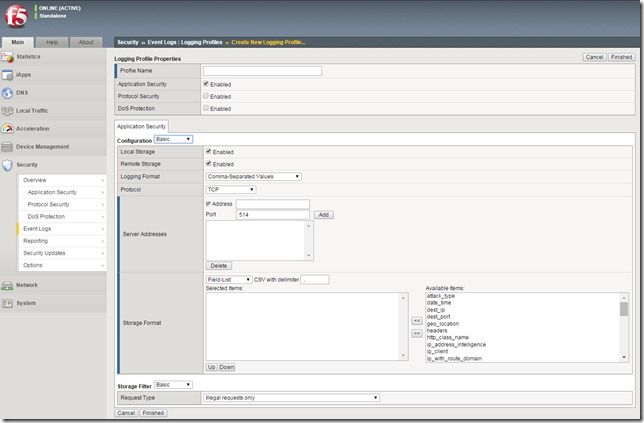The width and height of the screenshot is (644, 423).
Task: Enable the DoS Protection checkbox
Action: (206, 108)
